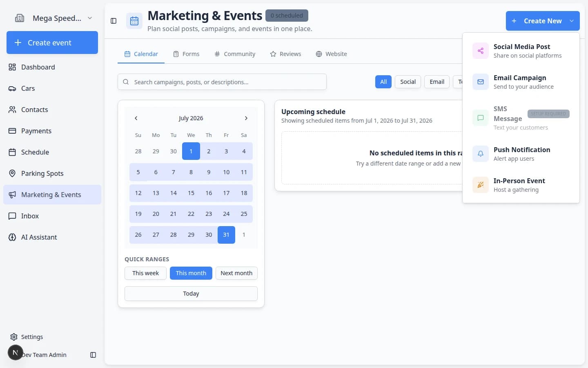Choose In-Person Event from Create New menu
Viewport: 588px width, 368px height.
click(x=521, y=185)
